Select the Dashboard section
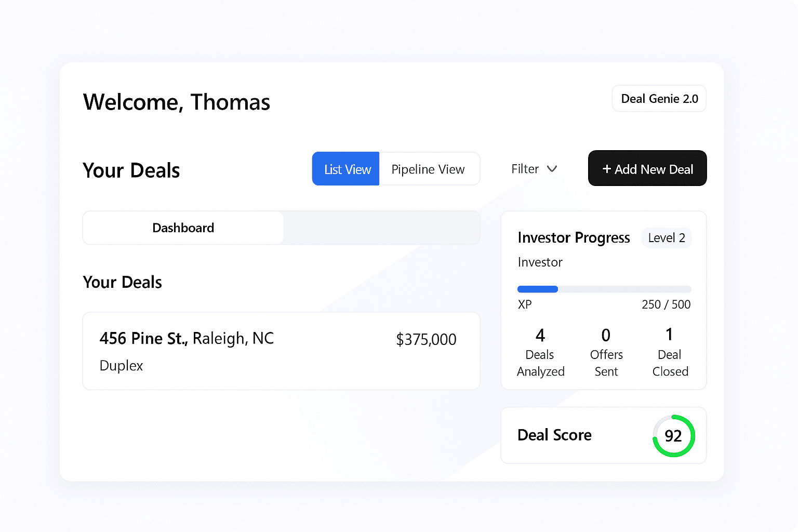798x532 pixels. pos(183,228)
